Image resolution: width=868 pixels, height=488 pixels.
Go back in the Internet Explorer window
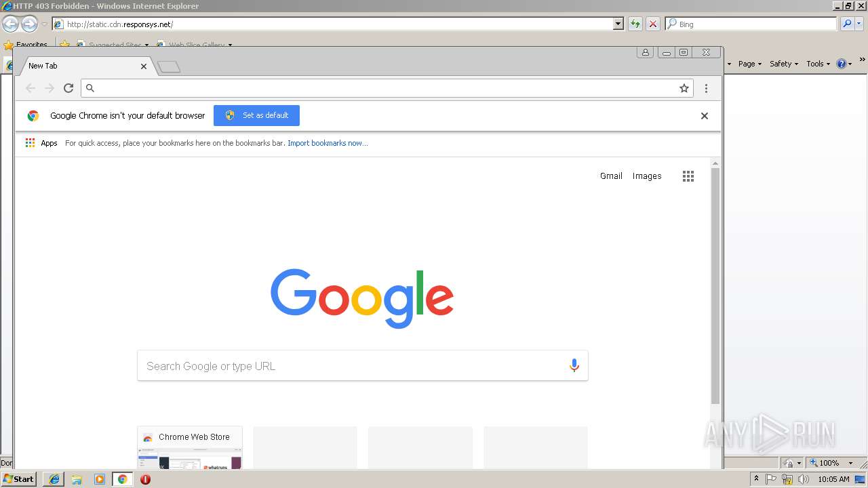pyautogui.click(x=10, y=24)
